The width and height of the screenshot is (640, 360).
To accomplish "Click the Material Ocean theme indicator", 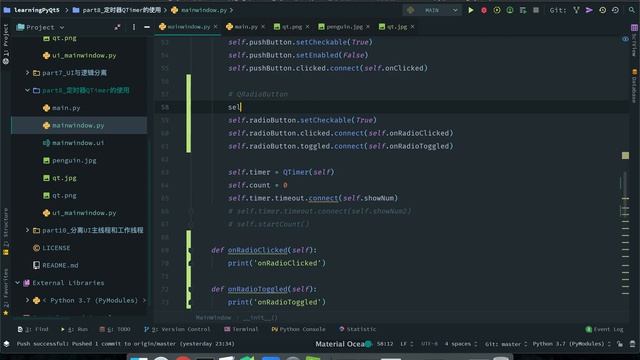I will coord(344,344).
